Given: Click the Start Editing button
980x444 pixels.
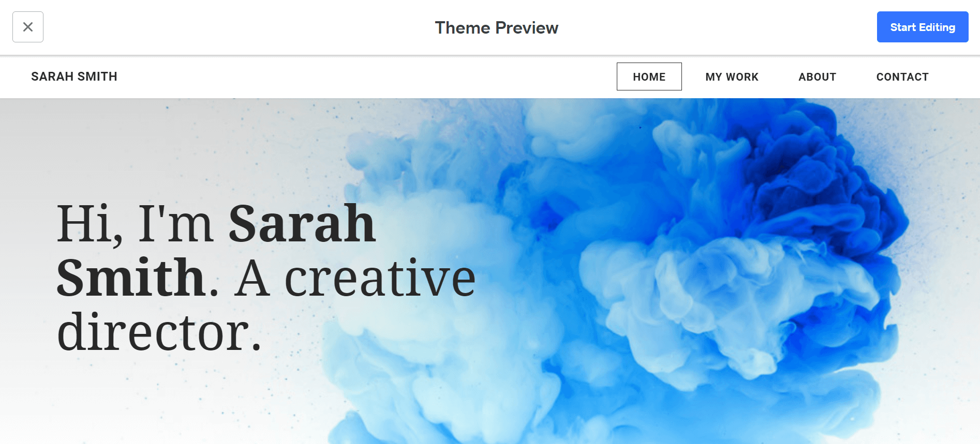Looking at the screenshot, I should click(x=923, y=27).
